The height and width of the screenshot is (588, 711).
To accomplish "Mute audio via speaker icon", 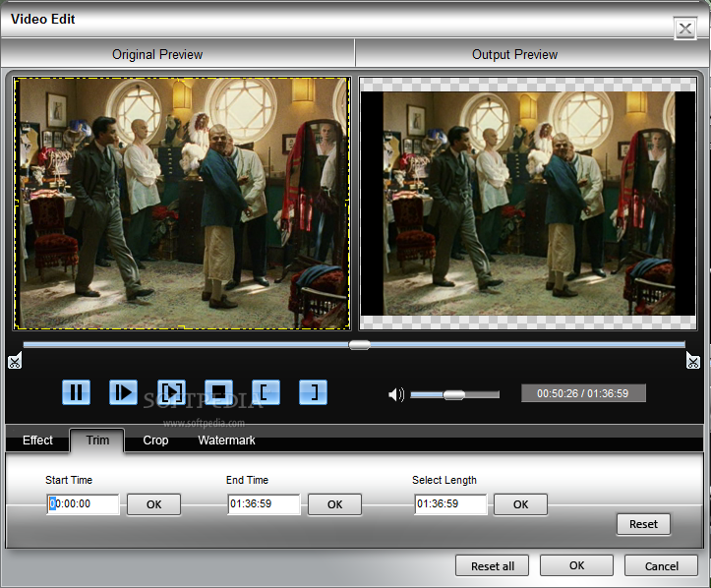I will click(x=396, y=394).
